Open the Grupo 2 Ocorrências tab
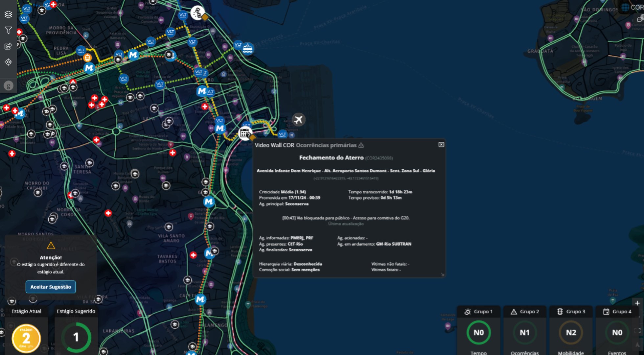The width and height of the screenshot is (644, 355). click(525, 312)
